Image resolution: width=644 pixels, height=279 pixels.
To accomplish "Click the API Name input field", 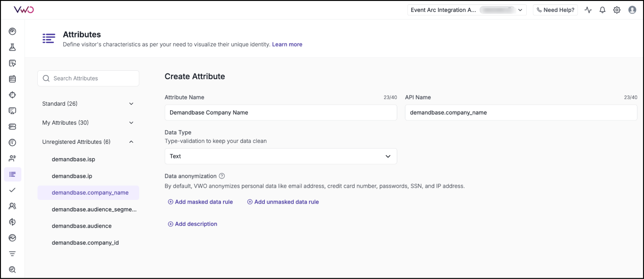I will (x=521, y=113).
